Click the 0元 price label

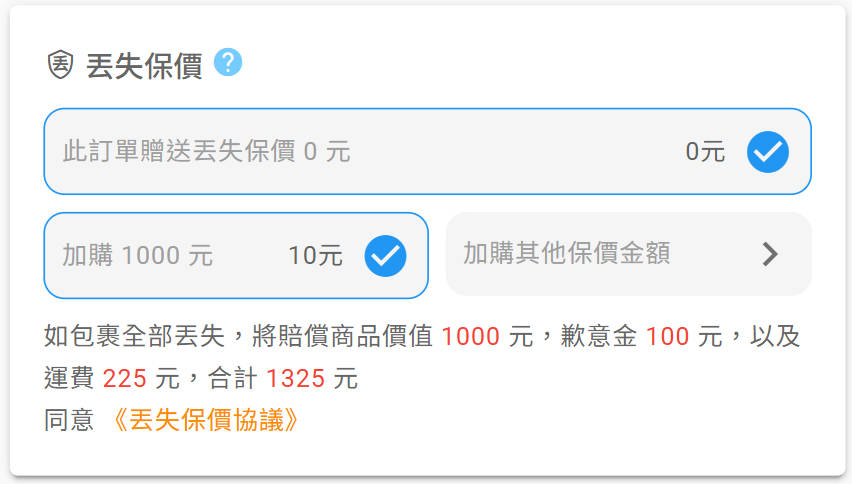pos(705,152)
